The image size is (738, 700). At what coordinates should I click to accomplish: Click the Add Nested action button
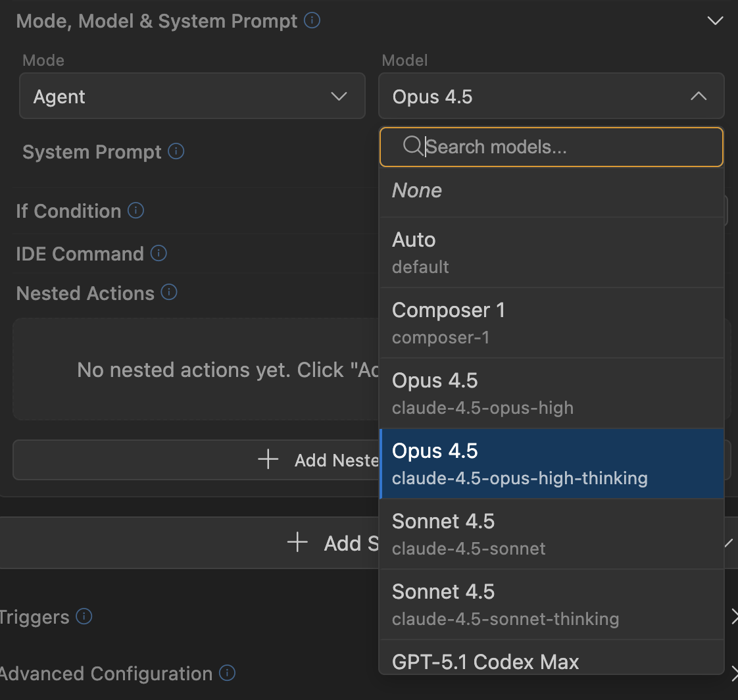click(196, 460)
